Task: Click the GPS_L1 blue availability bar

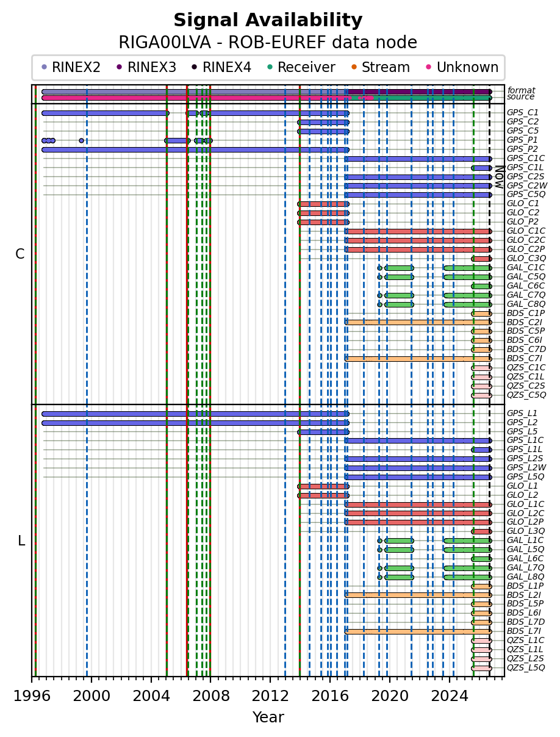Action: (195, 414)
